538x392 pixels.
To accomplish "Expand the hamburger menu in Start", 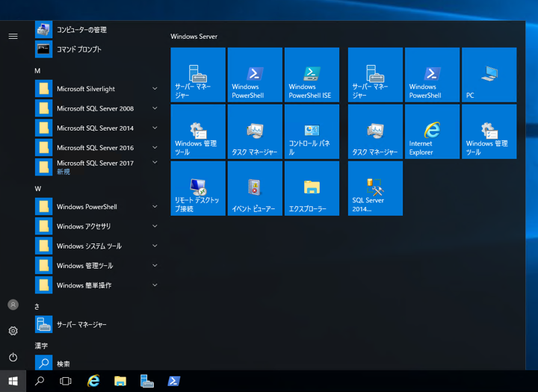I will coord(13,37).
